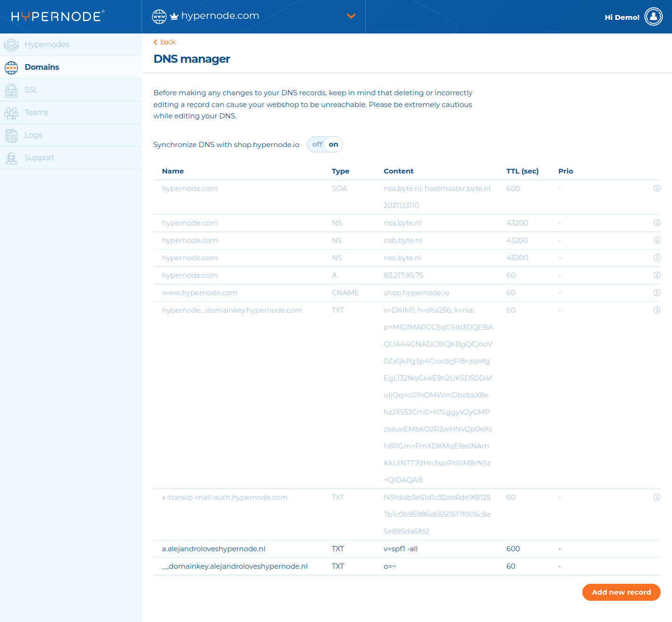
Task: Click info icon for nsb.byte.nl NS record
Action: click(657, 241)
